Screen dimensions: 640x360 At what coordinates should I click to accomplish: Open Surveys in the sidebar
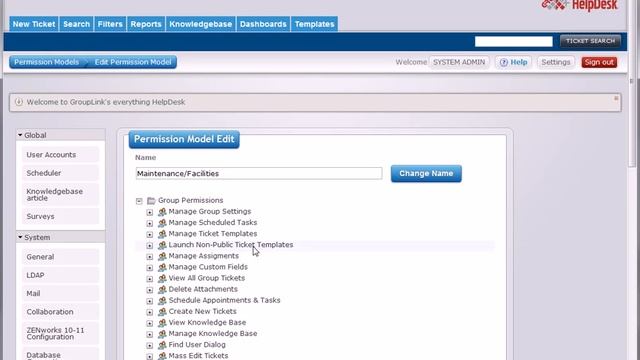coord(60,216)
